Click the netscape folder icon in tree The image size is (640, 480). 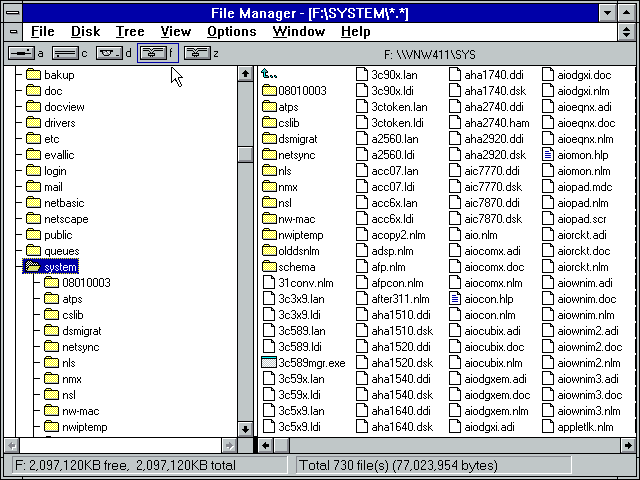33,219
